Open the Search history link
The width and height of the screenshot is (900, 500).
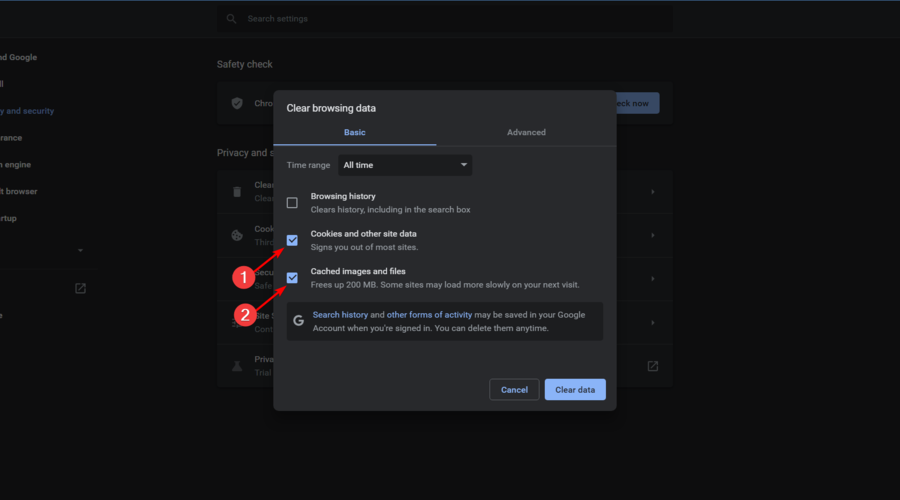click(340, 315)
